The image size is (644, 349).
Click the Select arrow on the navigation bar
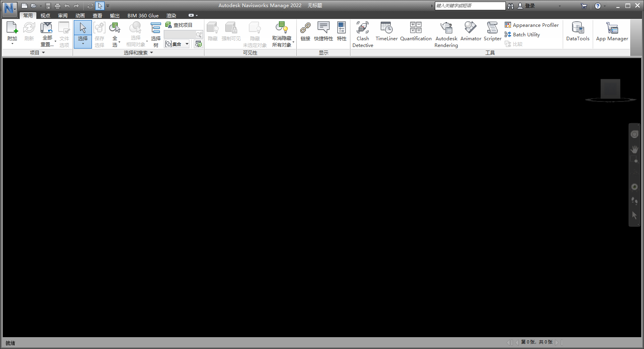point(635,215)
